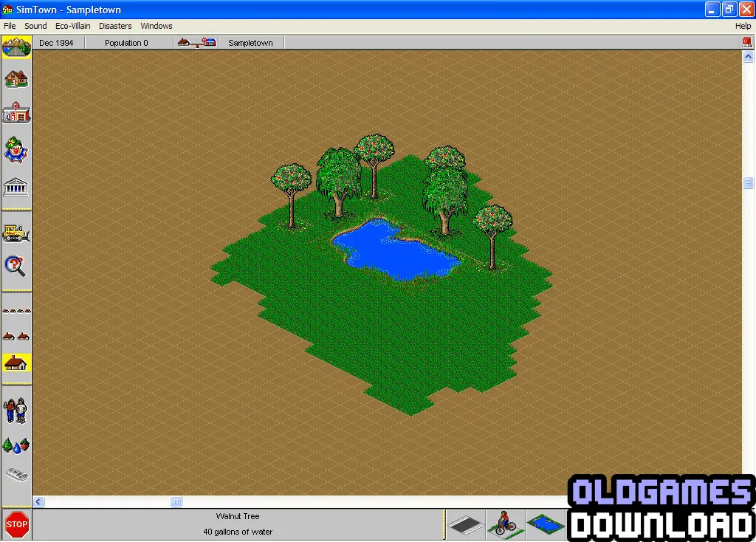Minimize the SimTown window
756x542 pixels.
(712, 9)
